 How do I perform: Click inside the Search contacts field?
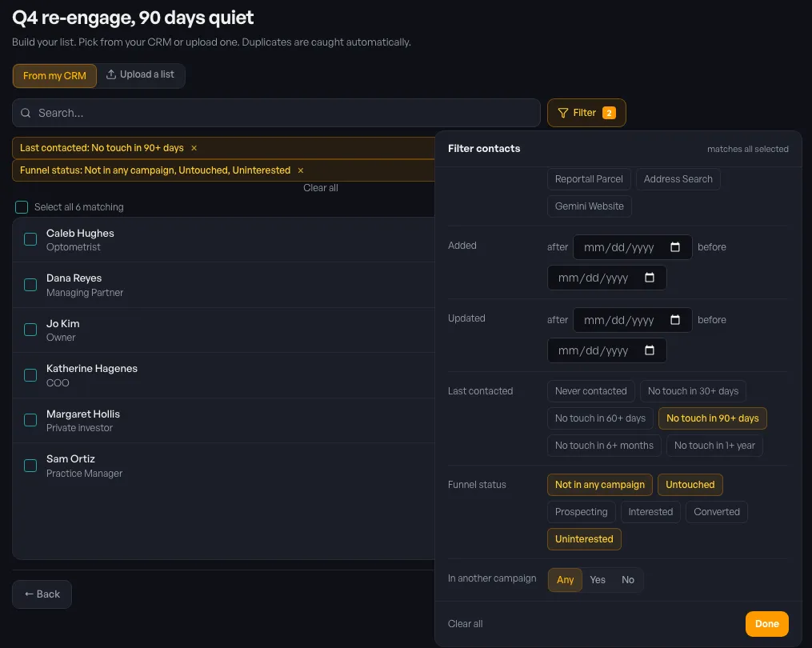click(276, 113)
